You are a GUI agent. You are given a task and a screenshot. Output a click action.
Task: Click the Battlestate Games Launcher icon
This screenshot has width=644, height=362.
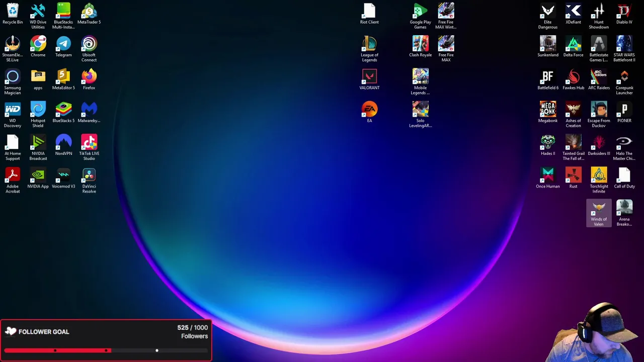coord(599,43)
